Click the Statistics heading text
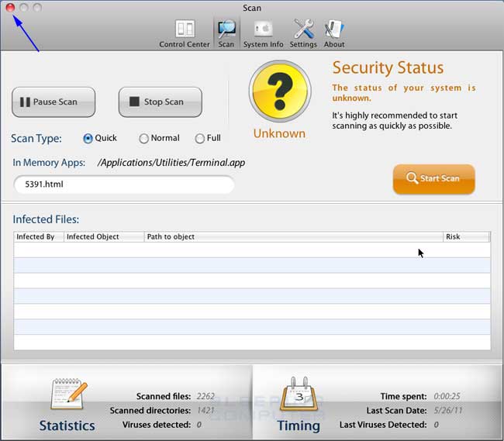 tap(67, 425)
